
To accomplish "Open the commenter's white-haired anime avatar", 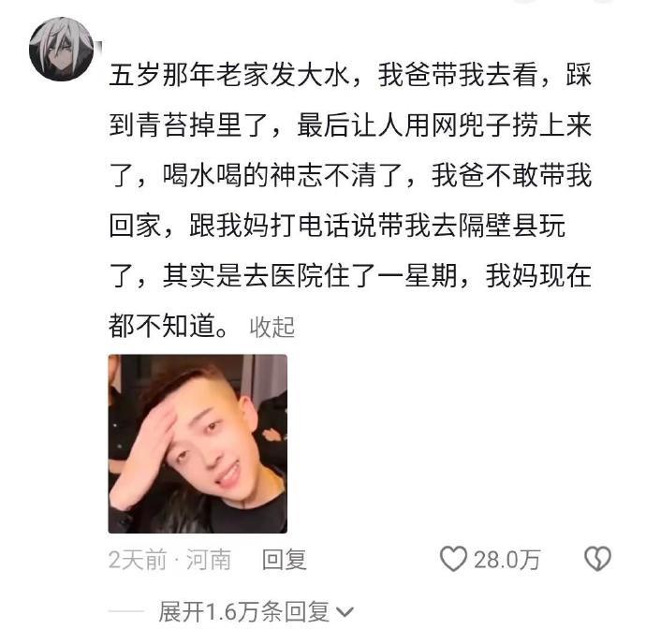I will pyautogui.click(x=62, y=49).
